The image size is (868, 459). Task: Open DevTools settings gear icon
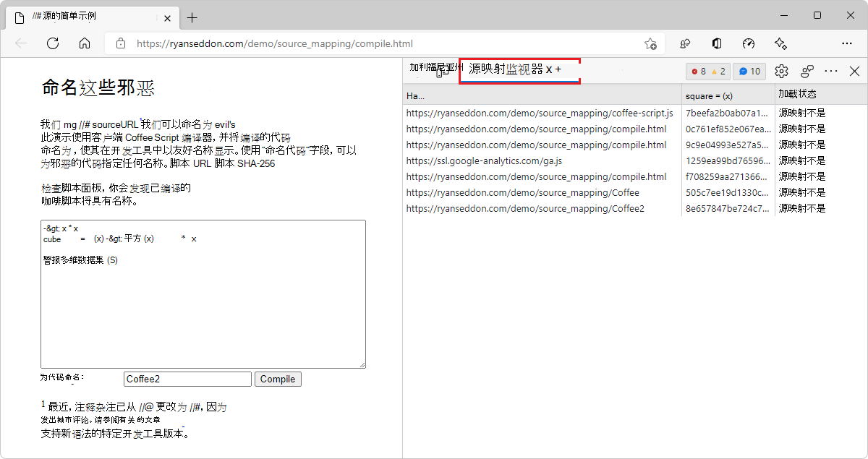tap(781, 71)
